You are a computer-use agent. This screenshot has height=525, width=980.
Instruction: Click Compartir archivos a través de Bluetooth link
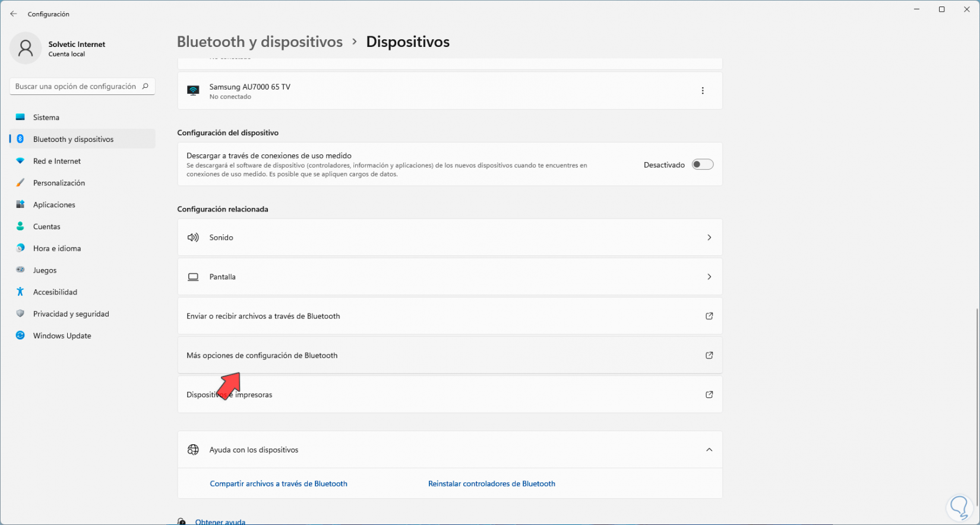click(x=279, y=484)
